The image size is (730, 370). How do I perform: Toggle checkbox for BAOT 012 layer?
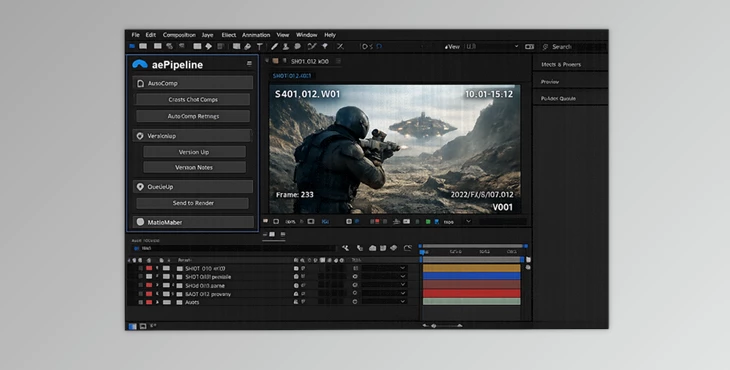pos(141,294)
